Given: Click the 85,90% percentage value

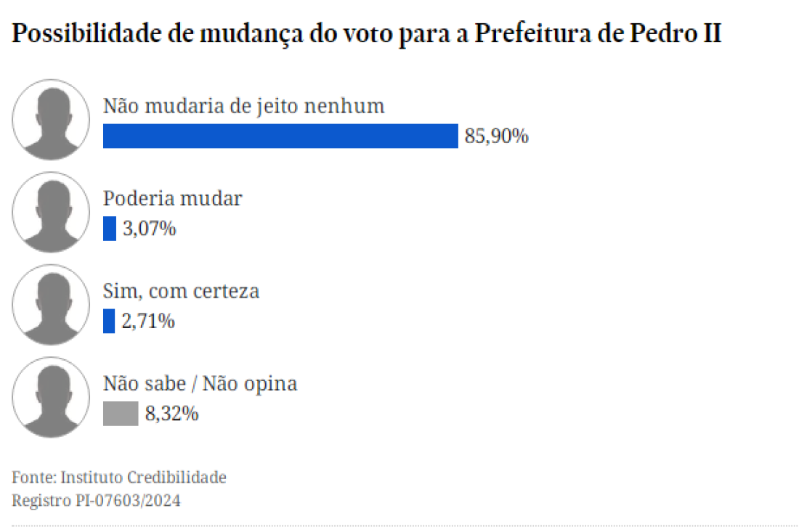Looking at the screenshot, I should (x=496, y=136).
